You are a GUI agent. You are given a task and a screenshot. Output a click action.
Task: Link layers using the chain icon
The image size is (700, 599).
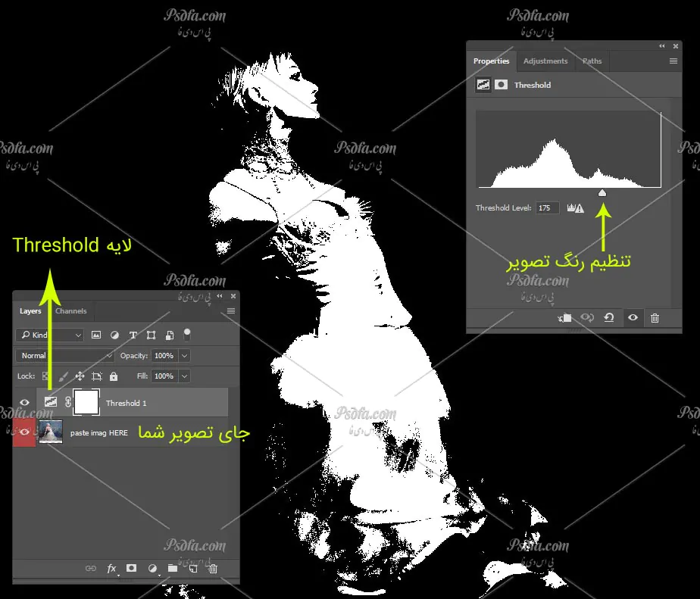[91, 568]
